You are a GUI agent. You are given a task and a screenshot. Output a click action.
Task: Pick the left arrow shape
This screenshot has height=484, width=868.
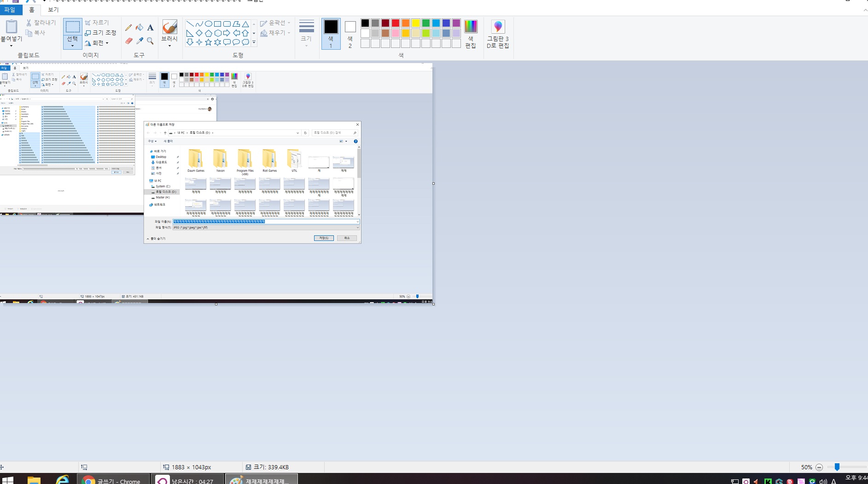[236, 33]
